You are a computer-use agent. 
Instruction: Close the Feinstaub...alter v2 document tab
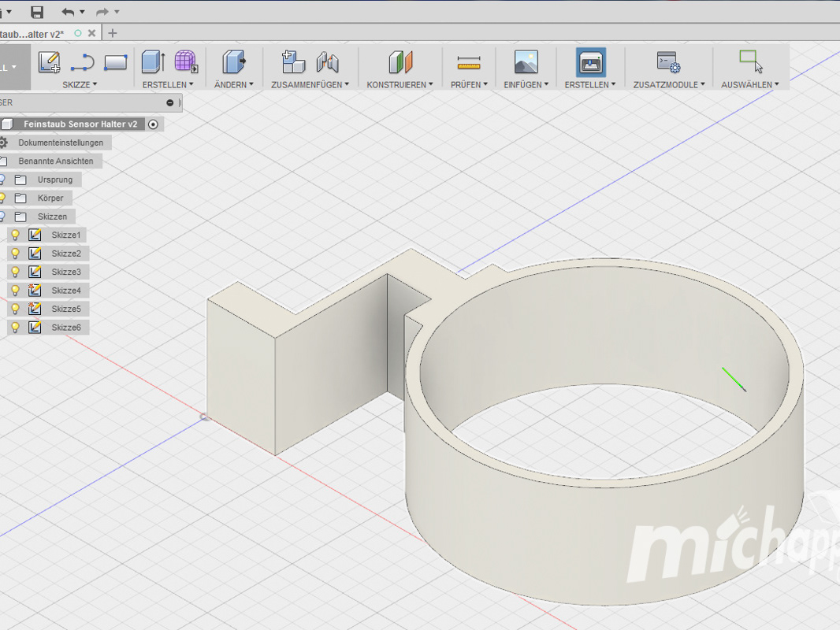91,33
